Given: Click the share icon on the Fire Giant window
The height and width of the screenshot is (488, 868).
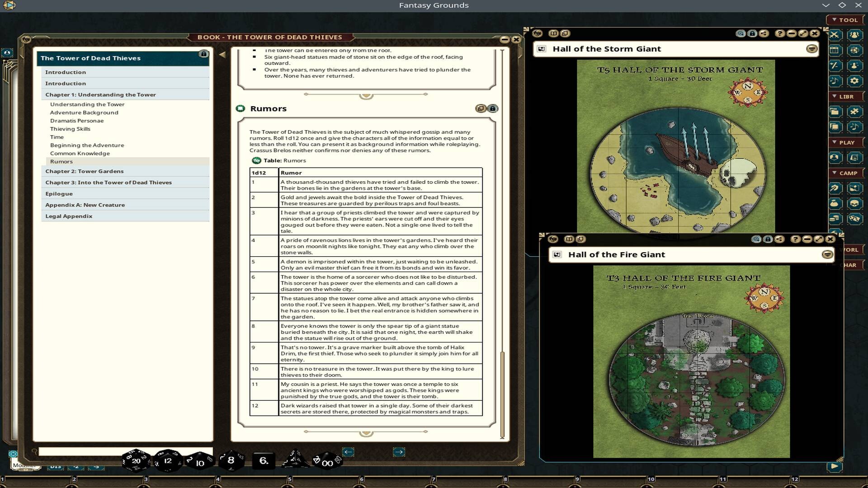Looking at the screenshot, I should pyautogui.click(x=778, y=239).
